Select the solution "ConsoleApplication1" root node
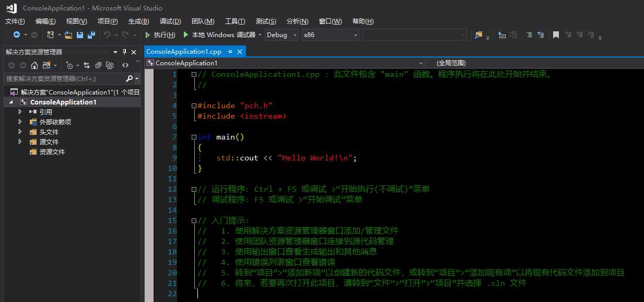The width and height of the screenshot is (644, 302). tap(75, 92)
